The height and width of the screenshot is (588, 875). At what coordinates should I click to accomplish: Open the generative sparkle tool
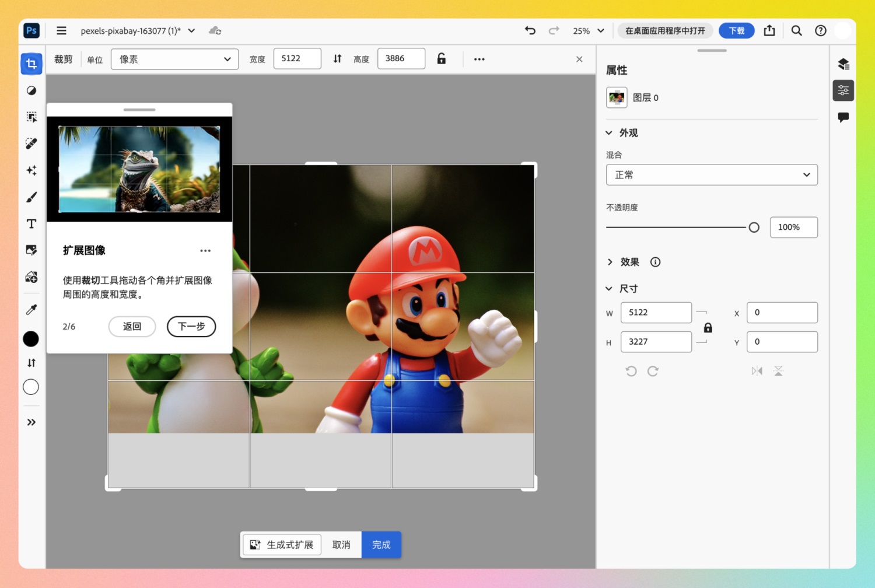[32, 170]
